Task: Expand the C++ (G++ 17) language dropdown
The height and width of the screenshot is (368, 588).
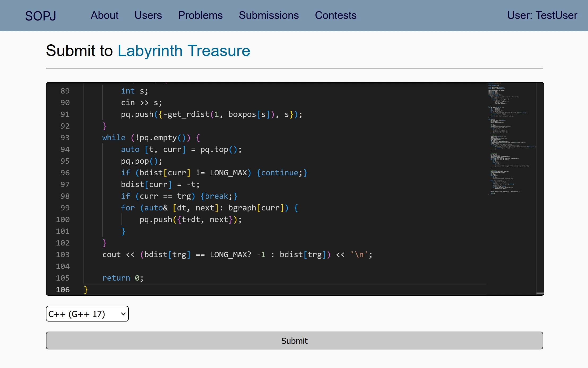Action: coord(87,314)
